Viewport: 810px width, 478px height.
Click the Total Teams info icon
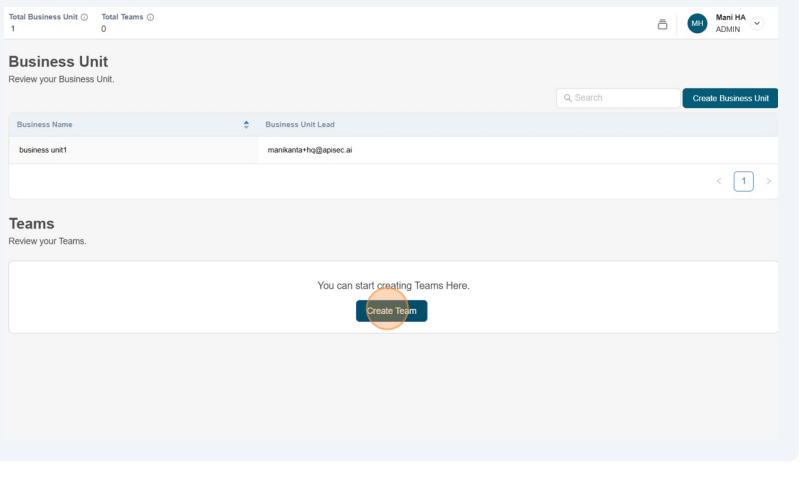coord(151,17)
